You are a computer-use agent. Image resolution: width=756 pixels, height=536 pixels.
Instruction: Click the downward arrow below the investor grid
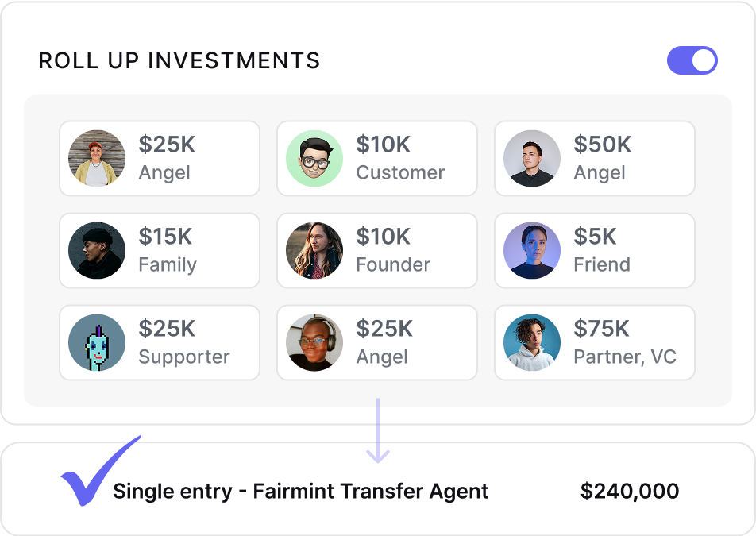(378, 431)
